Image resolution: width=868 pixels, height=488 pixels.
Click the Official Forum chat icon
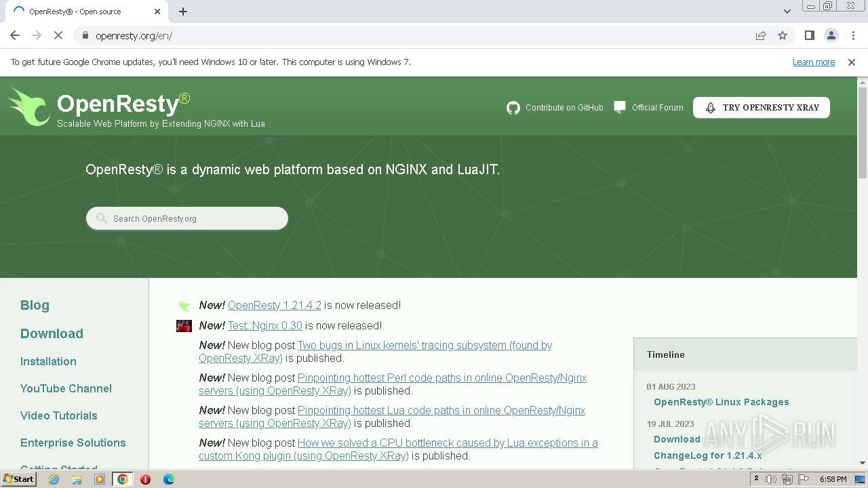pos(620,107)
